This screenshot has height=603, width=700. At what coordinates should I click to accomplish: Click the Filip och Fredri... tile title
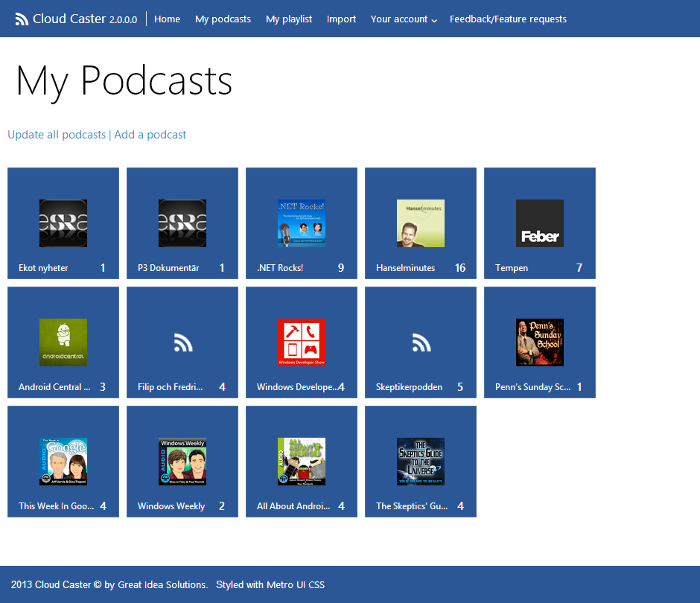pos(170,387)
